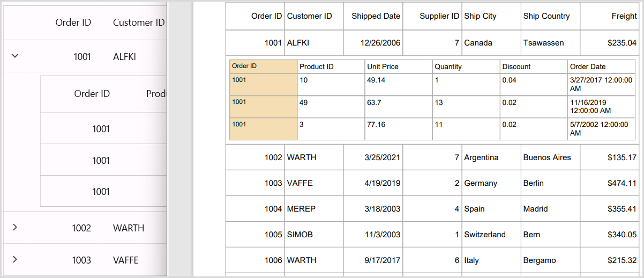
Task: Select the Supplier ID column header
Action: point(439,16)
